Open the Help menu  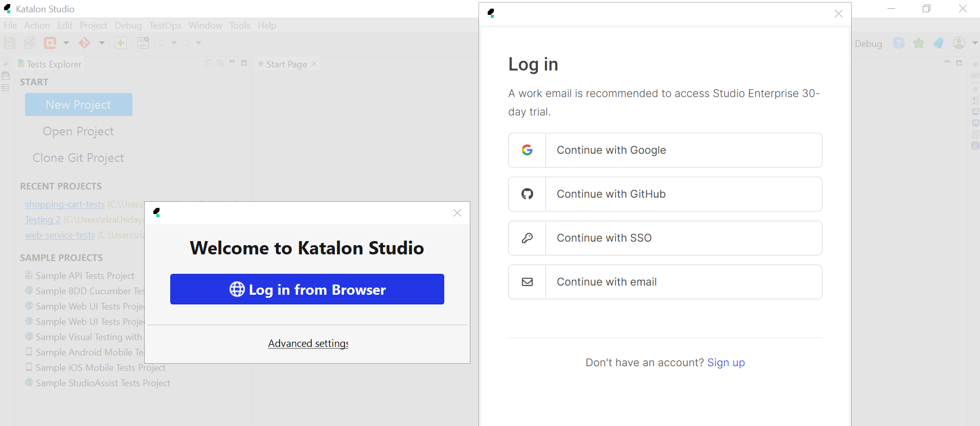pos(267,26)
